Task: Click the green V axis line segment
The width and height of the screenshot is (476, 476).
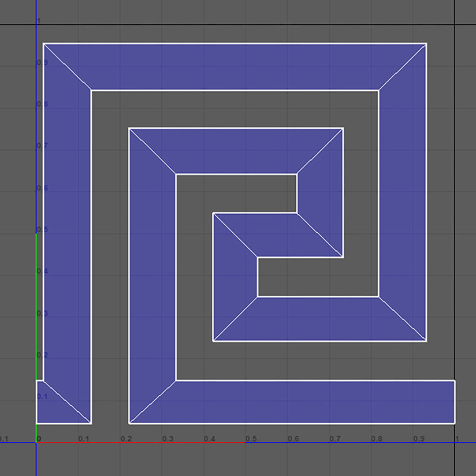Action: [36, 337]
